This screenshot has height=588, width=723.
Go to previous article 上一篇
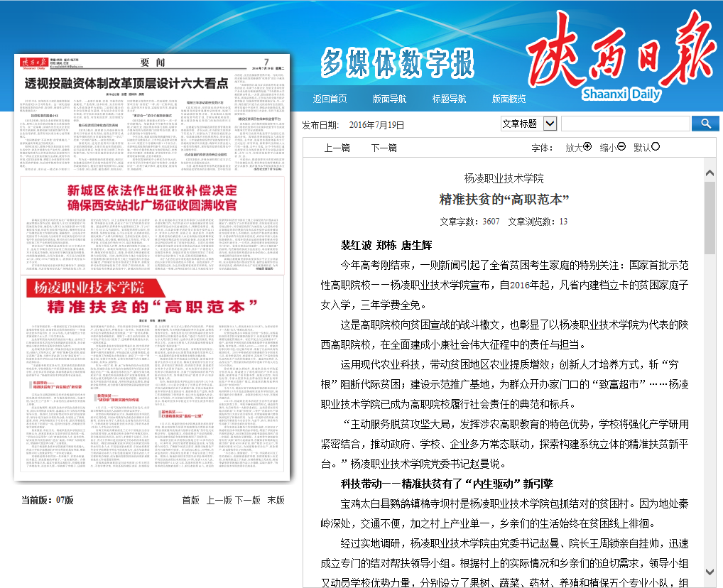click(x=337, y=148)
